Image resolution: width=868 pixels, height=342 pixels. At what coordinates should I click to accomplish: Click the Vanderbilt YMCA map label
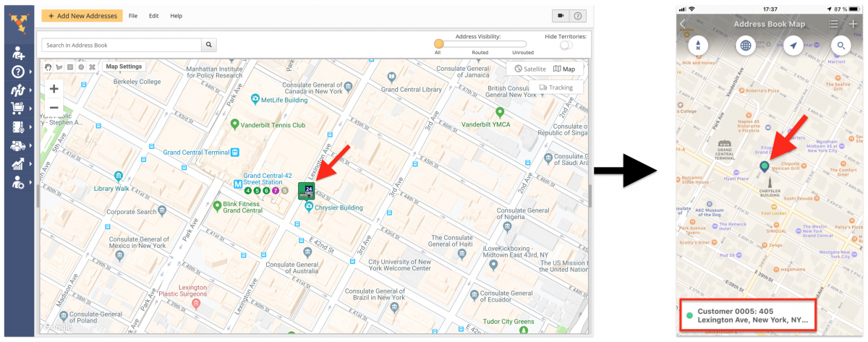(486, 124)
